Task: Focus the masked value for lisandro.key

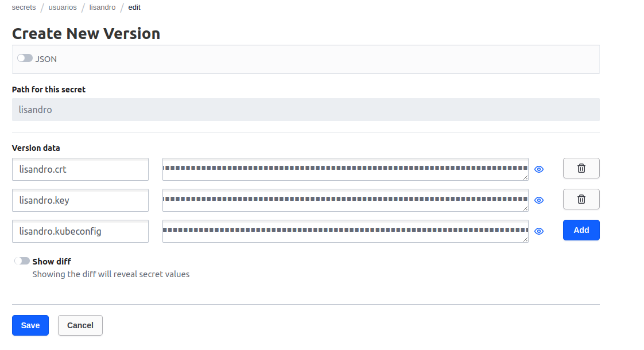Action: pos(345,200)
